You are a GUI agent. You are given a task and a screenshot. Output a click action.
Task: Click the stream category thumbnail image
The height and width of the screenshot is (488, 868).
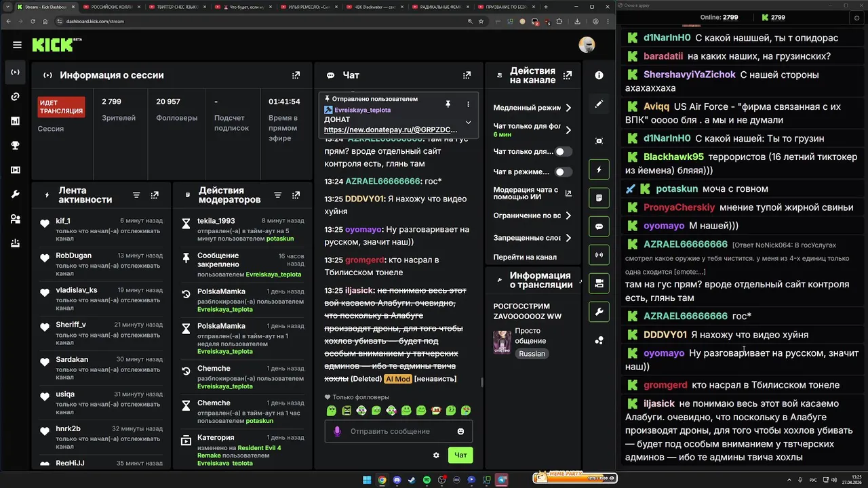pyautogui.click(x=502, y=343)
